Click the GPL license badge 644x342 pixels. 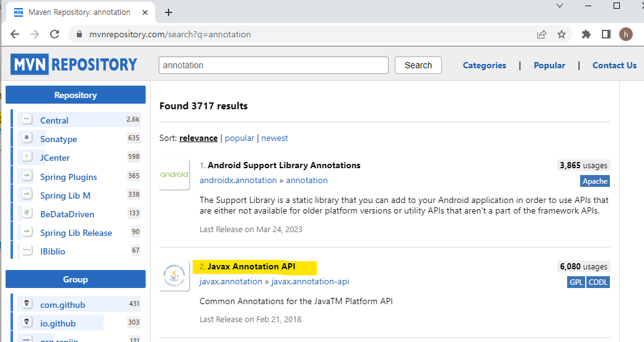click(x=576, y=282)
